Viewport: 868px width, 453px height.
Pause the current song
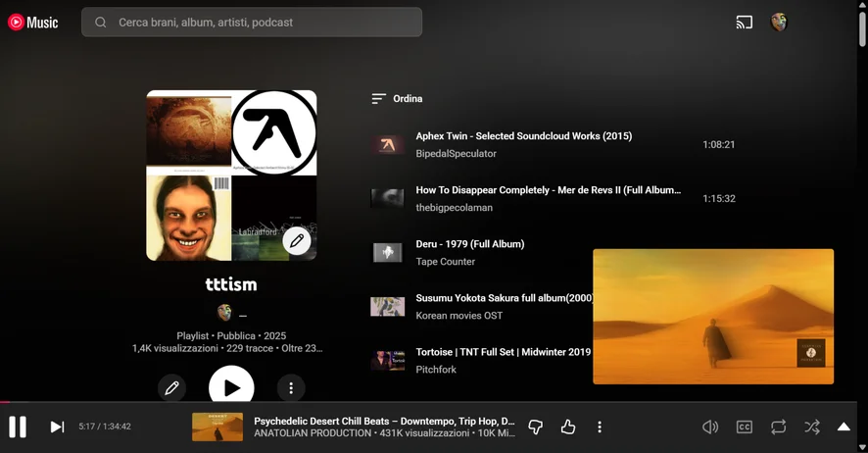(18, 428)
